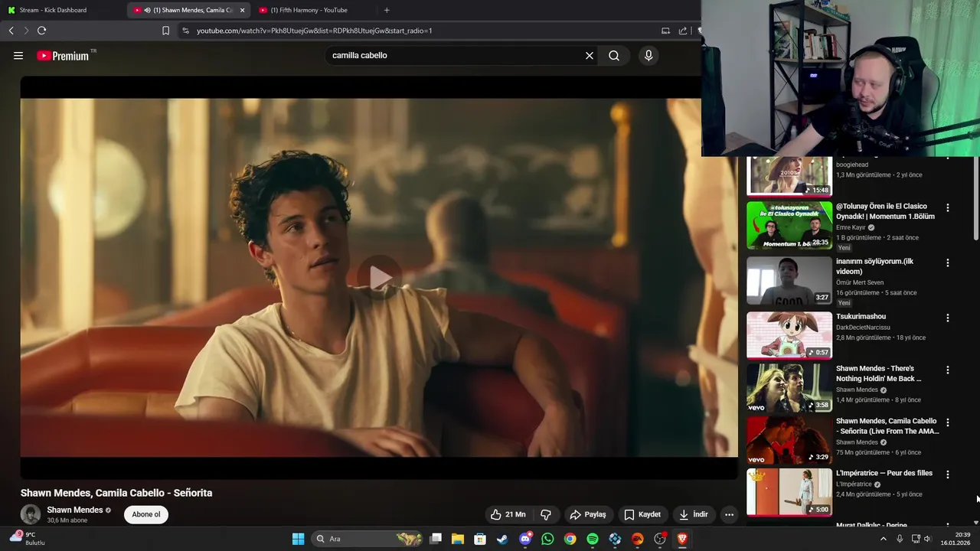Mute audio on the Shawn Mendes tab
Screen dimensions: 980x551
pyautogui.click(x=147, y=10)
